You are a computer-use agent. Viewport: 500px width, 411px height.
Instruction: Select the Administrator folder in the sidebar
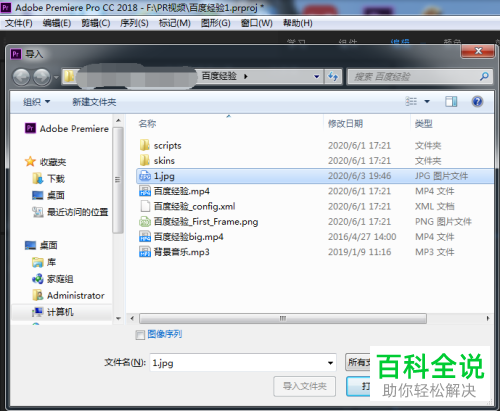coord(68,295)
